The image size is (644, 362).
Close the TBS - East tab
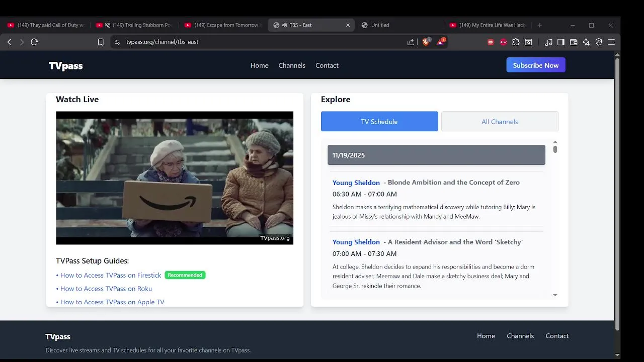348,25
